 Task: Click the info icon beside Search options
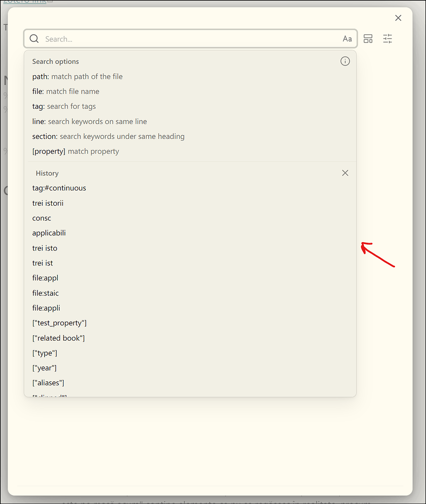pyautogui.click(x=345, y=61)
